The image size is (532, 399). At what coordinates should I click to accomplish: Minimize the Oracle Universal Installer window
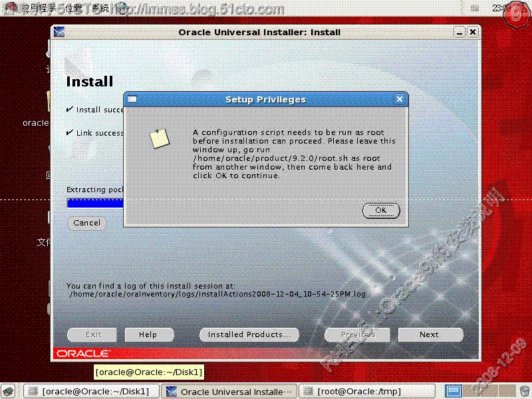pos(459,33)
